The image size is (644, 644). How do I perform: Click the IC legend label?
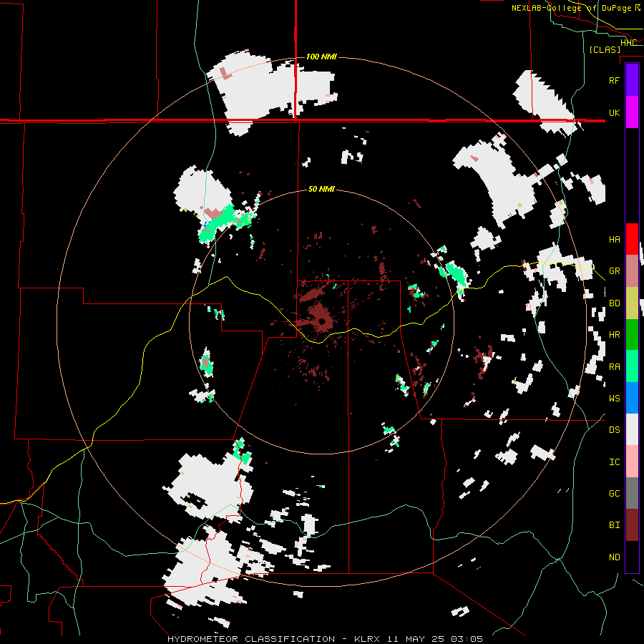point(614,462)
